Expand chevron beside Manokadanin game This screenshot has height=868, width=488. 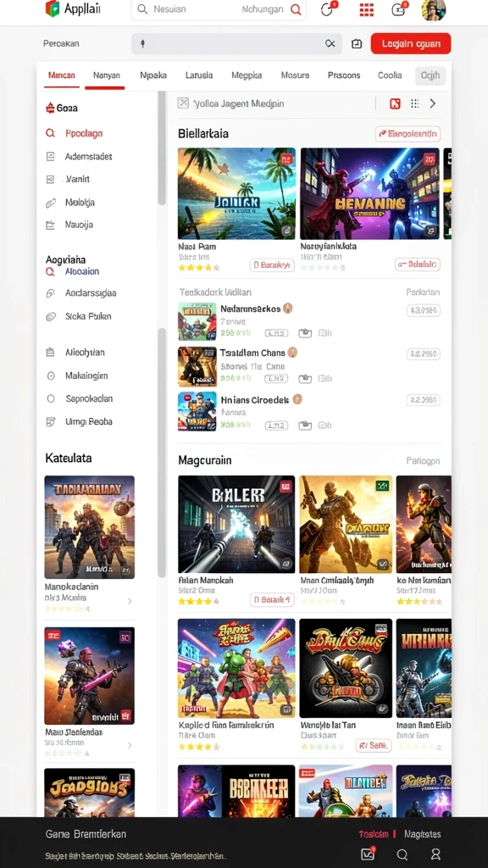coord(130,601)
